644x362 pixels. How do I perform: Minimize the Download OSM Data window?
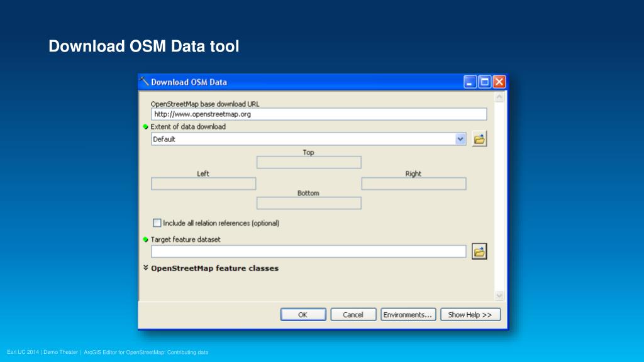pyautogui.click(x=470, y=82)
